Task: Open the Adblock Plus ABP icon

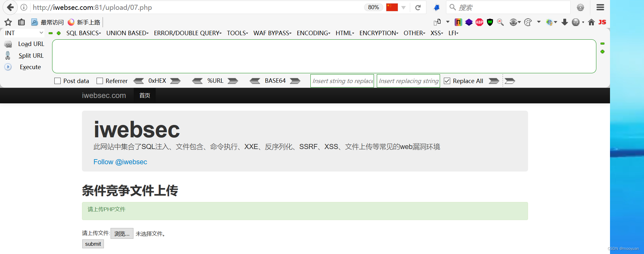Action: point(479,22)
